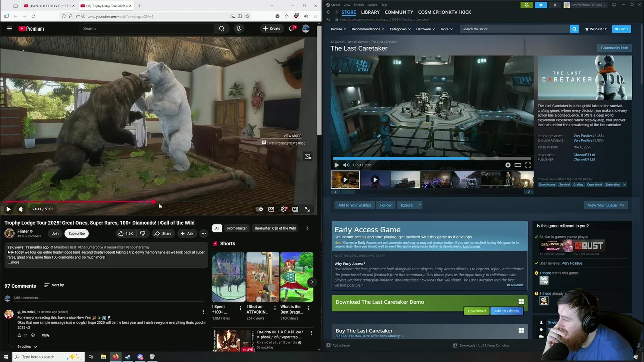Expand Steam Recommendations dropdown
Viewport: 644px width, 362px height.
point(368,29)
